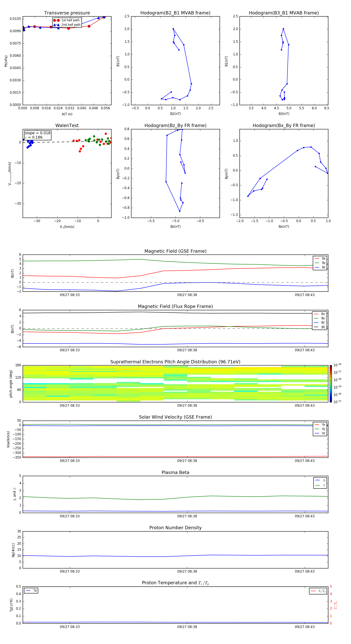Click the 'Hodogram(Bz_By FR frame)' title
The height and width of the screenshot is (644, 351).
tap(175, 125)
